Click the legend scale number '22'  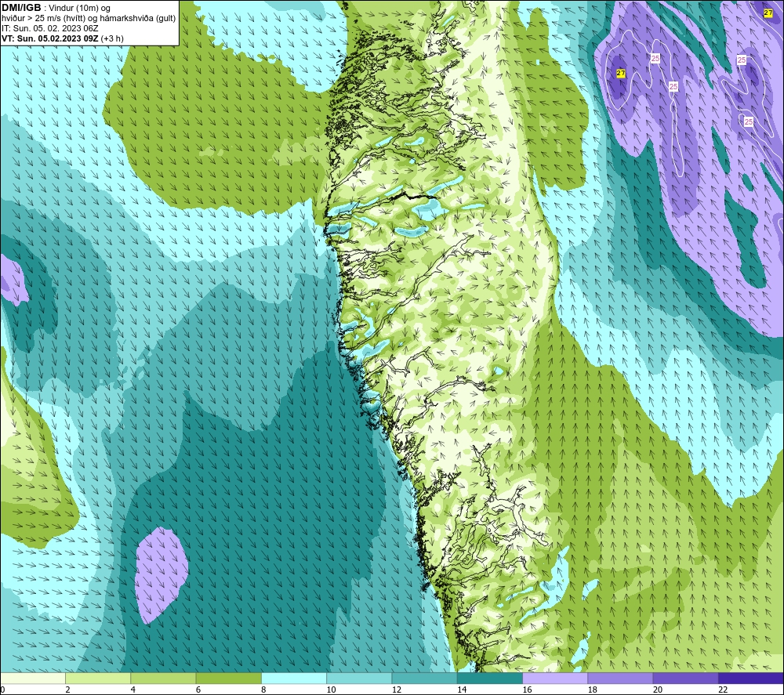tap(723, 690)
